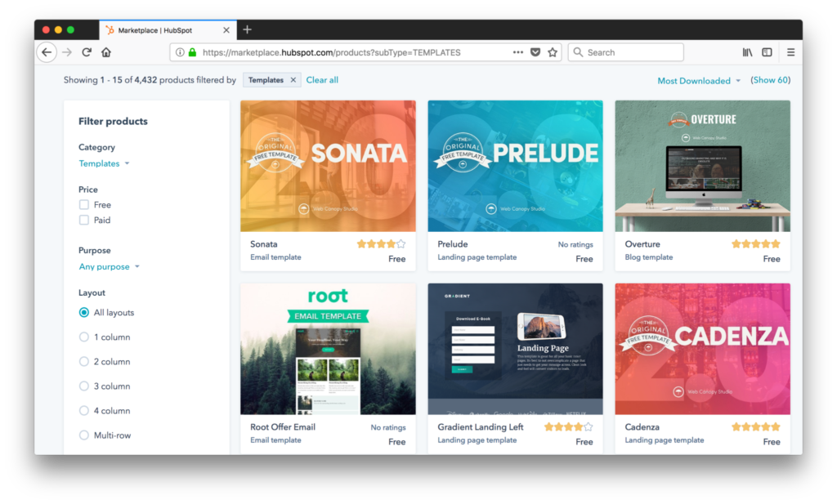Open the Most Downloaded sort dropdown

[x=699, y=81]
